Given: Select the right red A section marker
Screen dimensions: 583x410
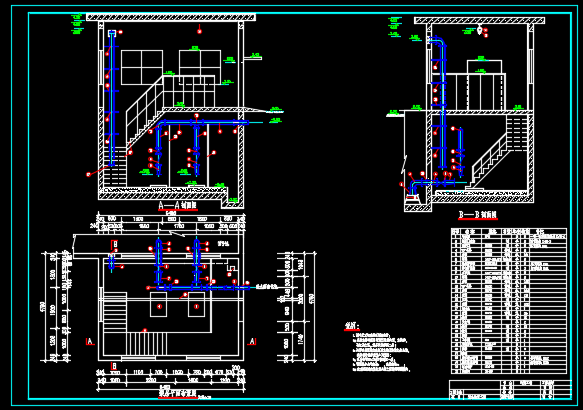Looking at the screenshot, I should 252,341.
